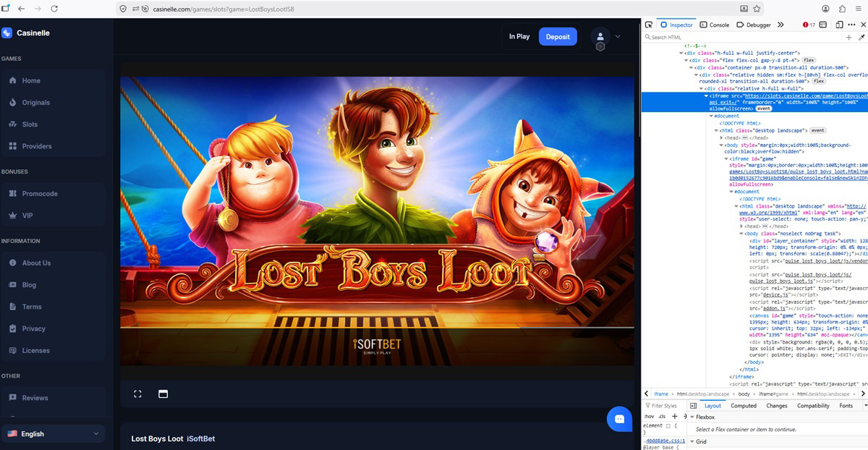The image size is (868, 450).
Task: Open Promocode bonuses page
Action: pyautogui.click(x=52, y=194)
